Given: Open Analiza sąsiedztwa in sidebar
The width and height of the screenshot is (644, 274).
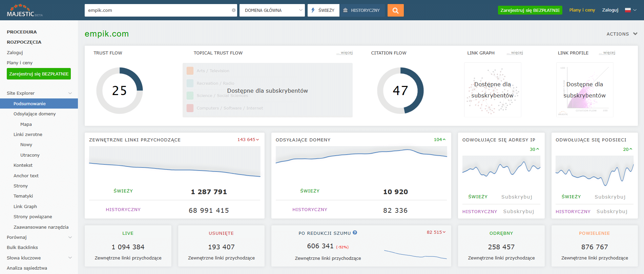Looking at the screenshot, I should tap(27, 268).
